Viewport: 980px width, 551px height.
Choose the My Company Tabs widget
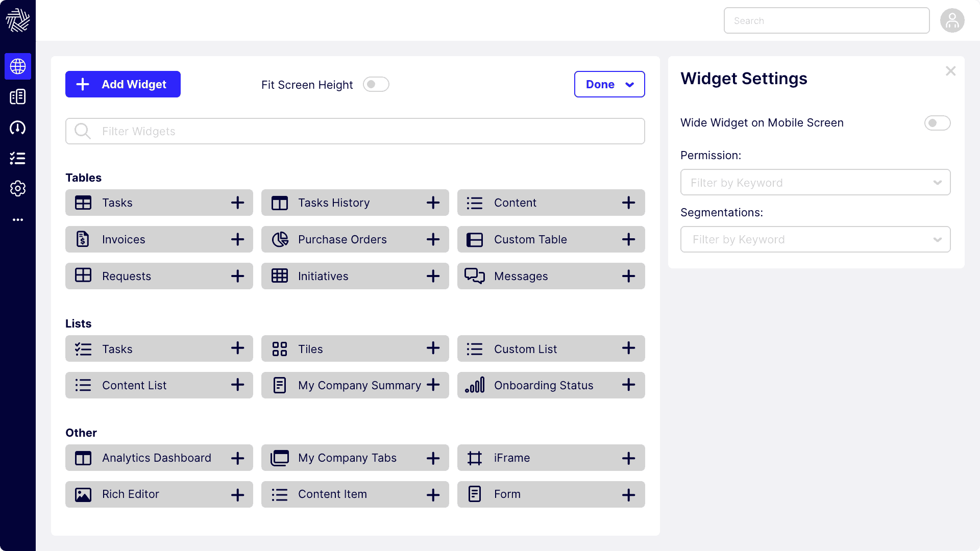pos(347,458)
